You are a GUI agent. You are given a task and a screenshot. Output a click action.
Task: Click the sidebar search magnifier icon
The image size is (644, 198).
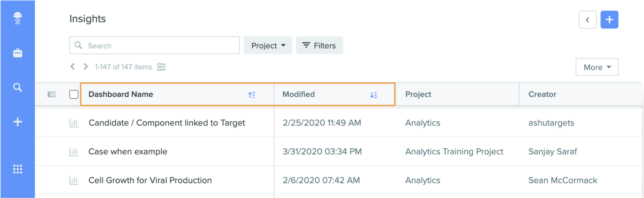point(18,87)
